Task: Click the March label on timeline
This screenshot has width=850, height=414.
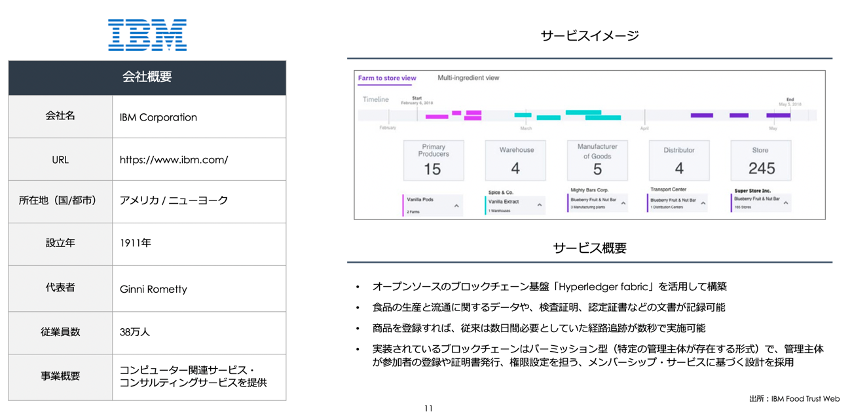Action: [x=526, y=128]
